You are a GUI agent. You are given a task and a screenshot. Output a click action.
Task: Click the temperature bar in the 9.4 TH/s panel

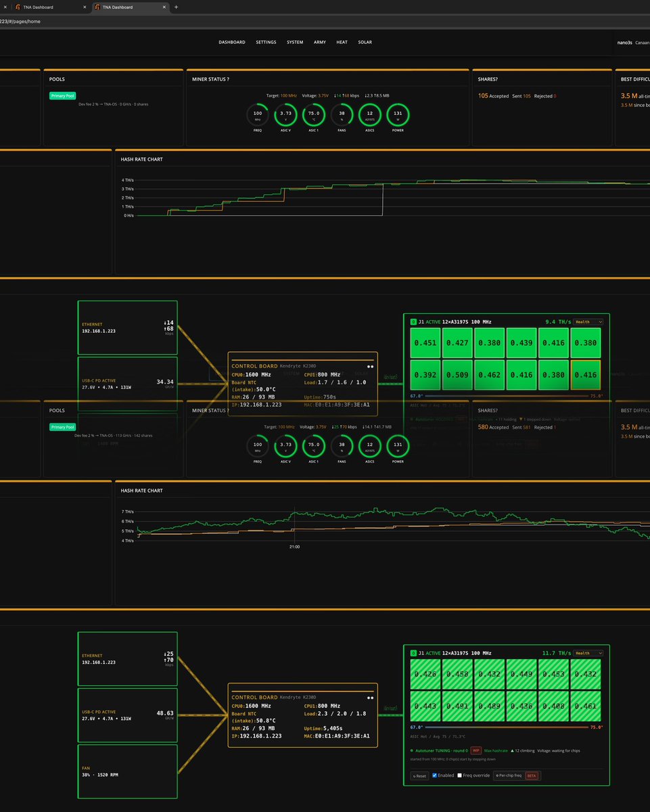click(x=507, y=397)
